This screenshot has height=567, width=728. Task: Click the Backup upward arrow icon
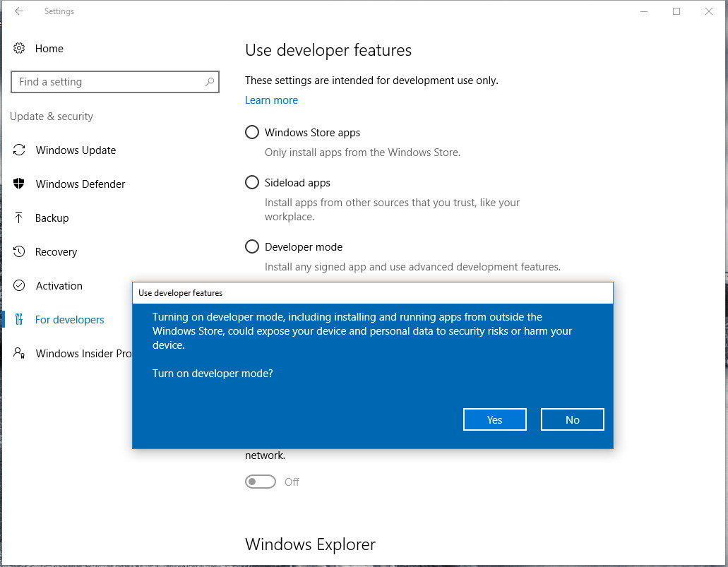pyautogui.click(x=18, y=217)
